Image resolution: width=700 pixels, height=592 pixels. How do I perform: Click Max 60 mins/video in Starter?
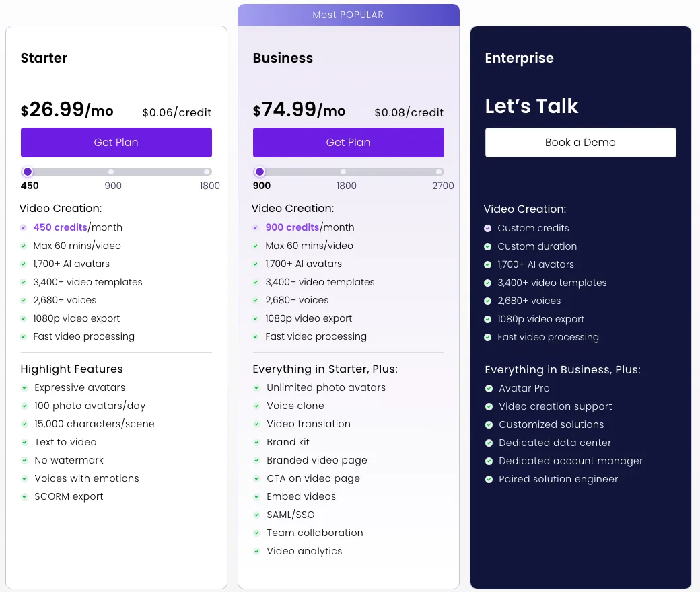[77, 246]
